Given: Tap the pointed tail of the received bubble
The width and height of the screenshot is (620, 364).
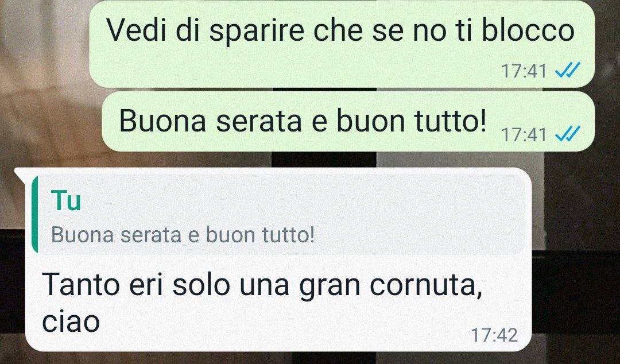Looking at the screenshot, I should (21, 173).
